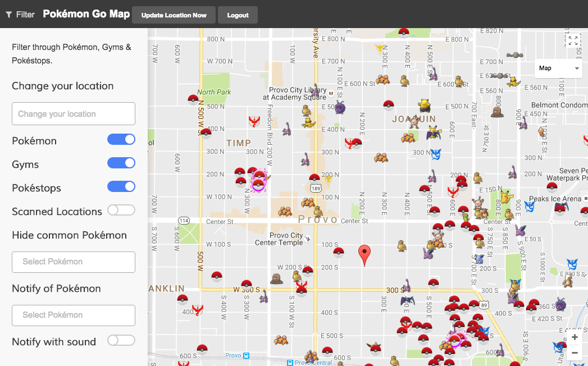This screenshot has width=588, height=366.
Task: Click the Diglett beside Belmont Condominiums
Action: click(497, 111)
